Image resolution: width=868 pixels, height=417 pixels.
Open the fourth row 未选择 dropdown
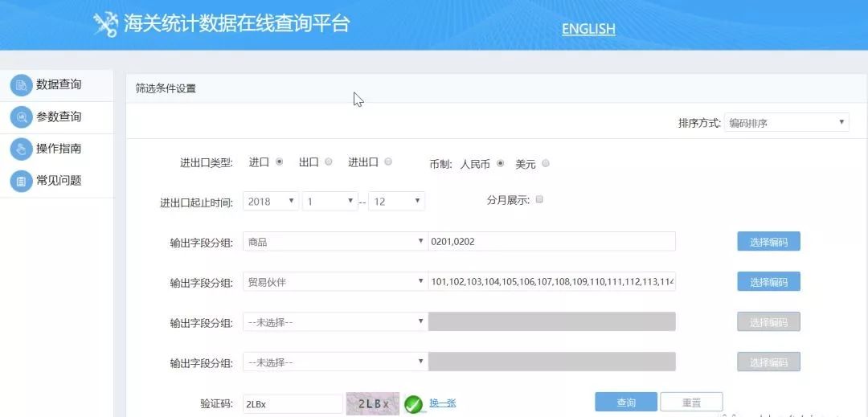pyautogui.click(x=335, y=362)
